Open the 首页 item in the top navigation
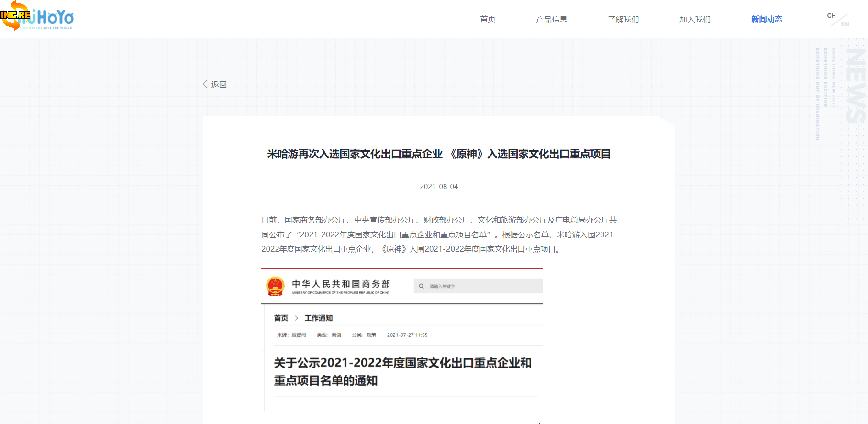 (x=488, y=19)
